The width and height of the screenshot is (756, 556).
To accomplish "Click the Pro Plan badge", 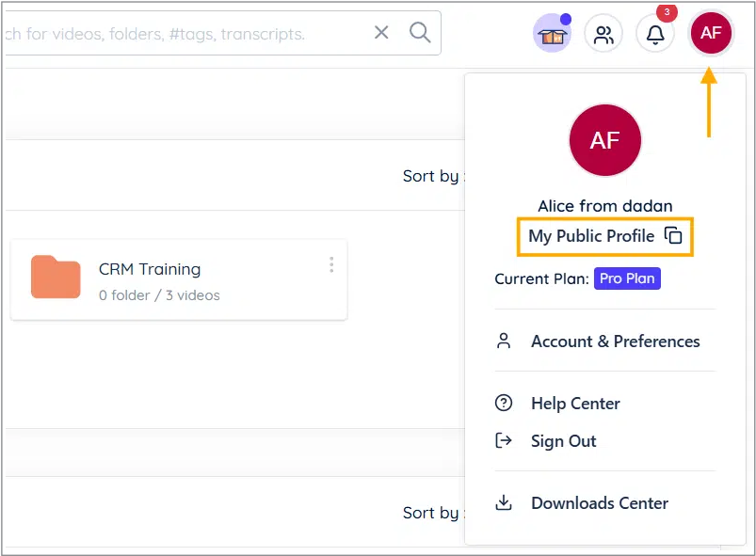I will pos(627,279).
